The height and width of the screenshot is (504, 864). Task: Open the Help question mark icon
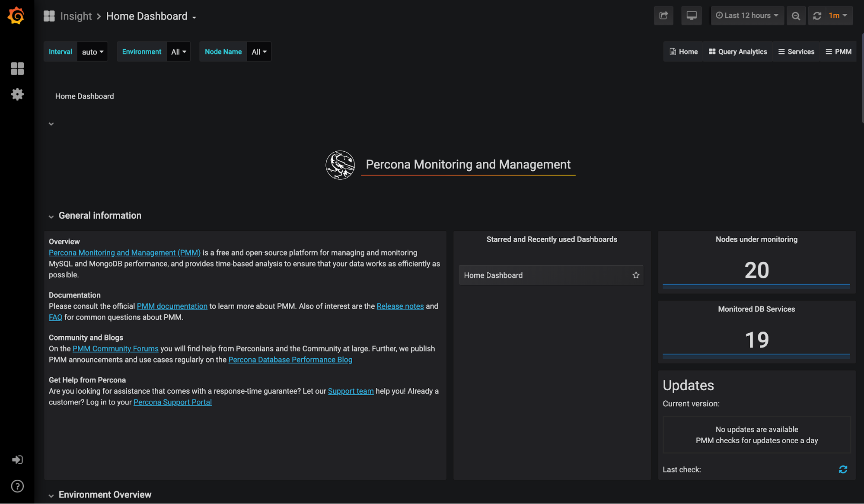point(17,486)
